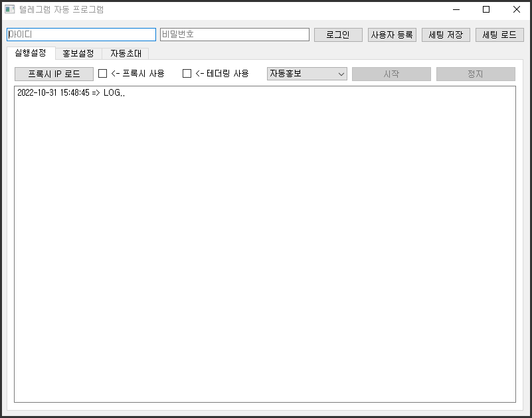Open 사용자 등록 user registration
This screenshot has height=418, width=532.
coord(392,35)
